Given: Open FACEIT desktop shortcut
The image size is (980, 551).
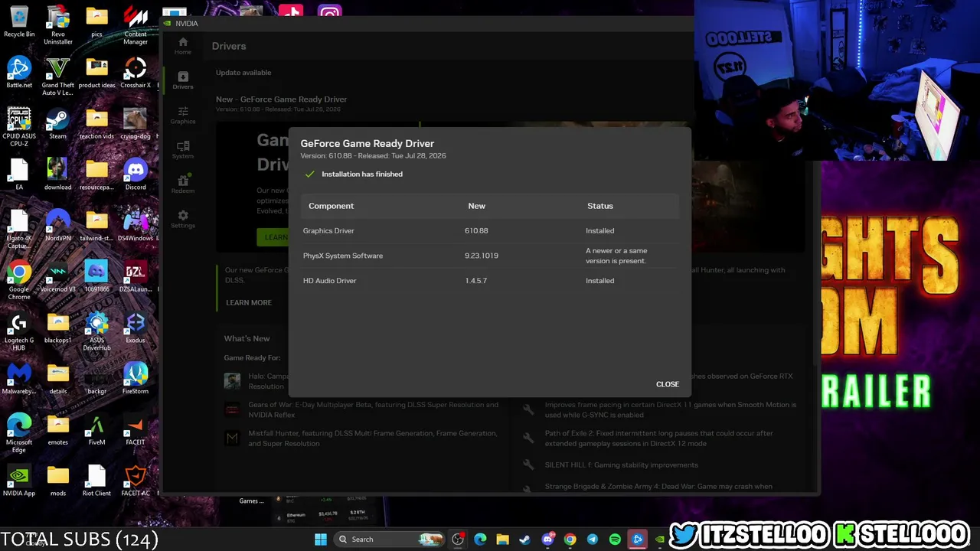Looking at the screenshot, I should tap(136, 429).
